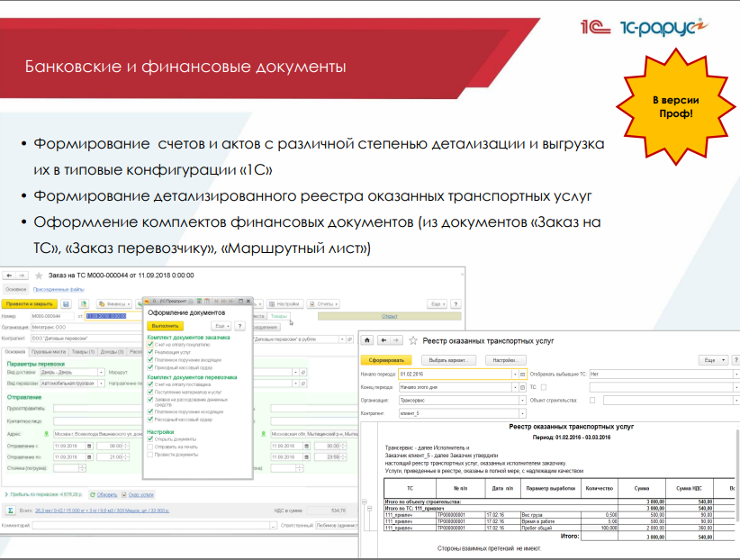Uncheck the Реализация услуг checkbox
The width and height of the screenshot is (740, 560).
150,352
